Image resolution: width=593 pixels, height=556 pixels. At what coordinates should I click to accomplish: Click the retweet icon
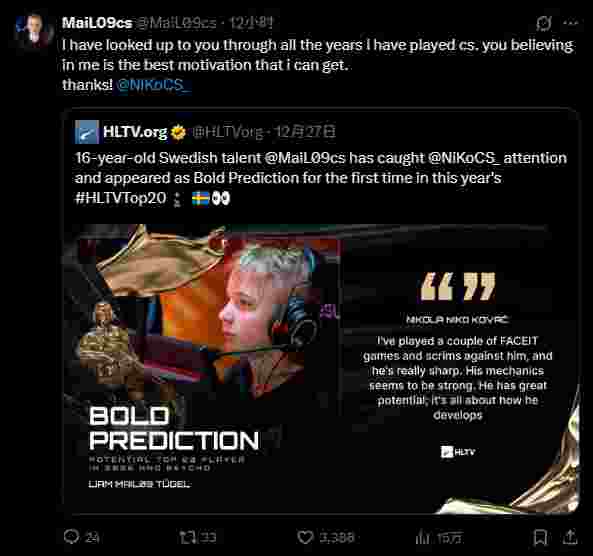click(x=188, y=537)
